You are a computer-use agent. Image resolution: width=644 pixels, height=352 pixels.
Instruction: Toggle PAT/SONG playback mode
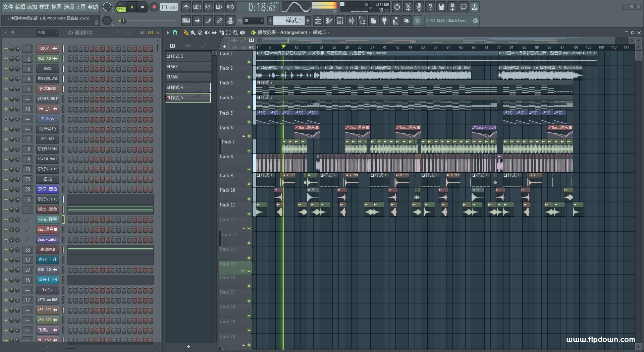pyautogui.click(x=121, y=7)
